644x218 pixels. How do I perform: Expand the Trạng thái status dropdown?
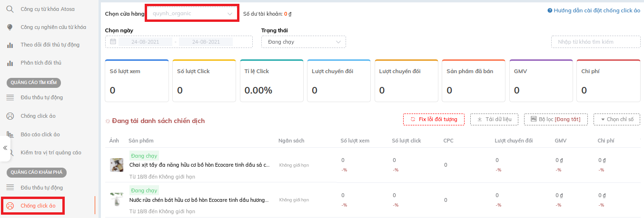[303, 42]
